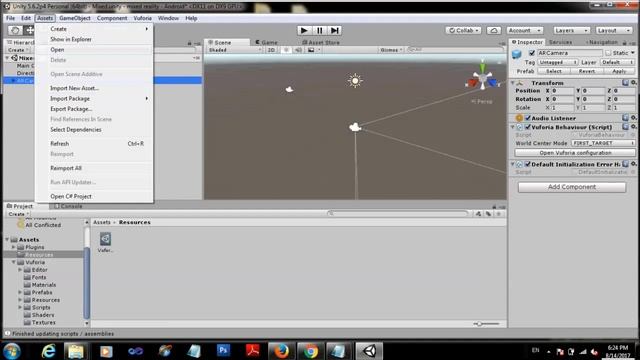Open the Tag dropdown showing Untagged
The width and height of the screenshot is (640, 360).
(557, 62)
